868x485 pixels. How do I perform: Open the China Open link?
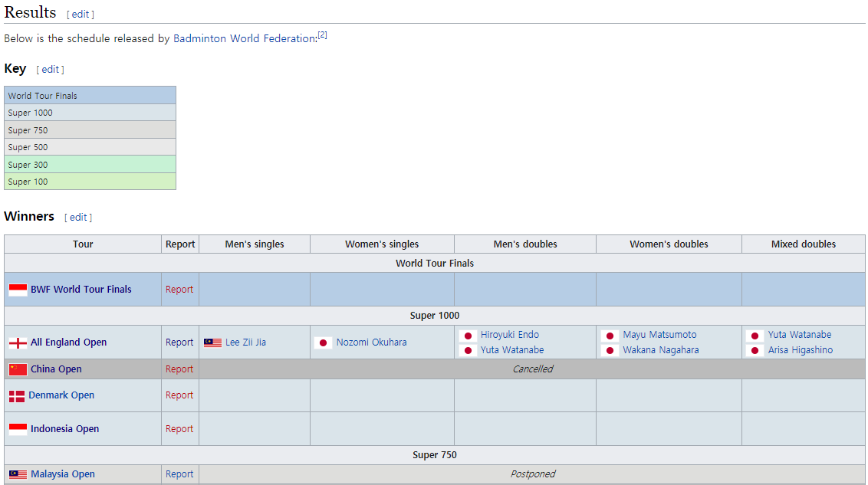(x=56, y=369)
